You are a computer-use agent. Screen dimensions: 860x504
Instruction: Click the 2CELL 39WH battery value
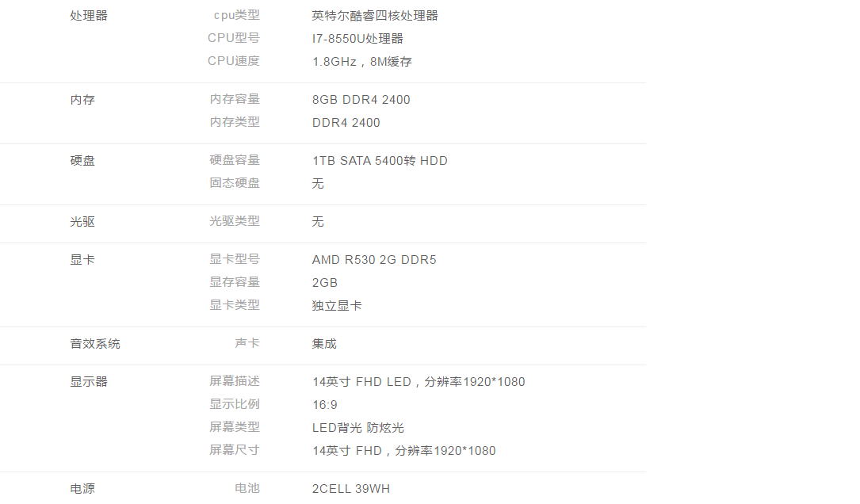tap(351, 489)
